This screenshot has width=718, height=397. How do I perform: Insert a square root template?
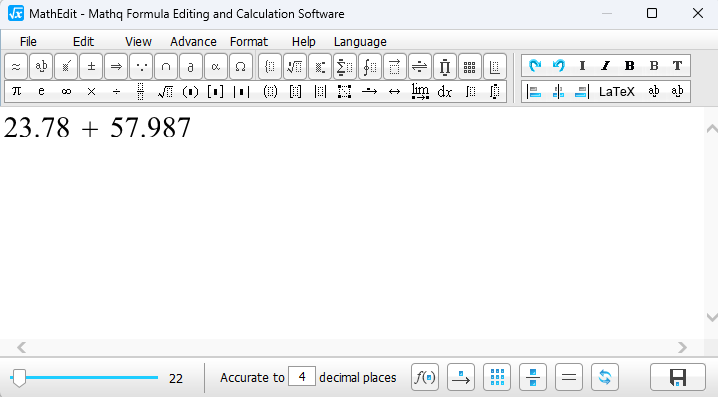165,92
